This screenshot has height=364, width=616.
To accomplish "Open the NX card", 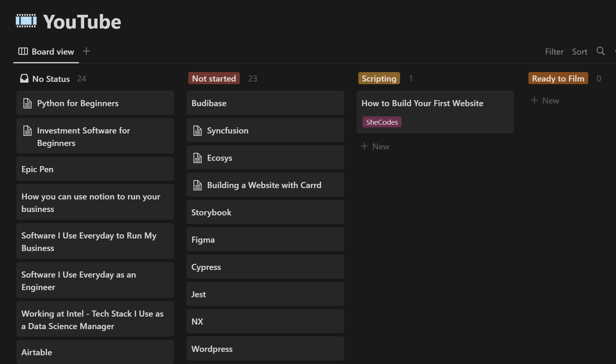I will coord(265,322).
